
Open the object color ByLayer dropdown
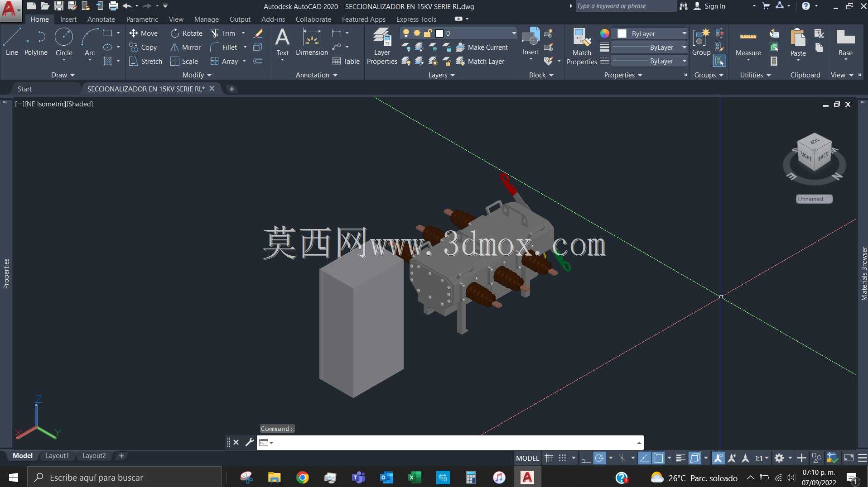[x=684, y=33]
